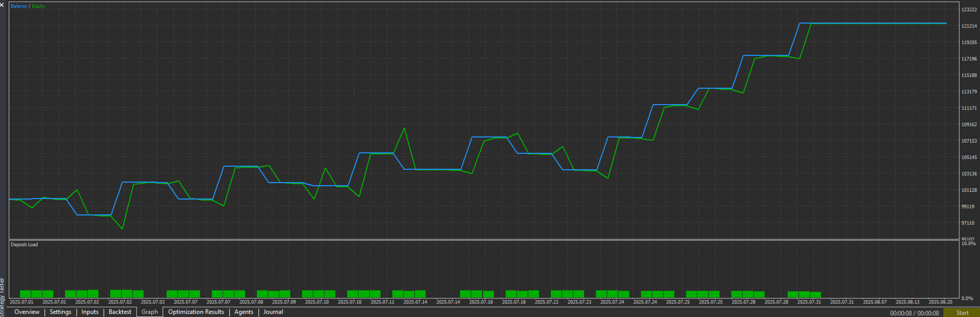The width and height of the screenshot is (980, 317).
Task: Click the Start button
Action: pyautogui.click(x=962, y=313)
